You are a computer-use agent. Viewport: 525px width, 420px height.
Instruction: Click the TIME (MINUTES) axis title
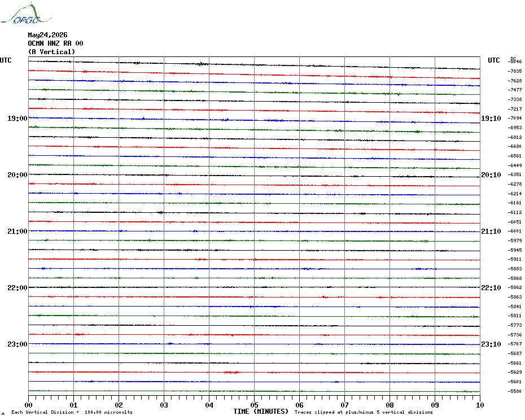261,412
